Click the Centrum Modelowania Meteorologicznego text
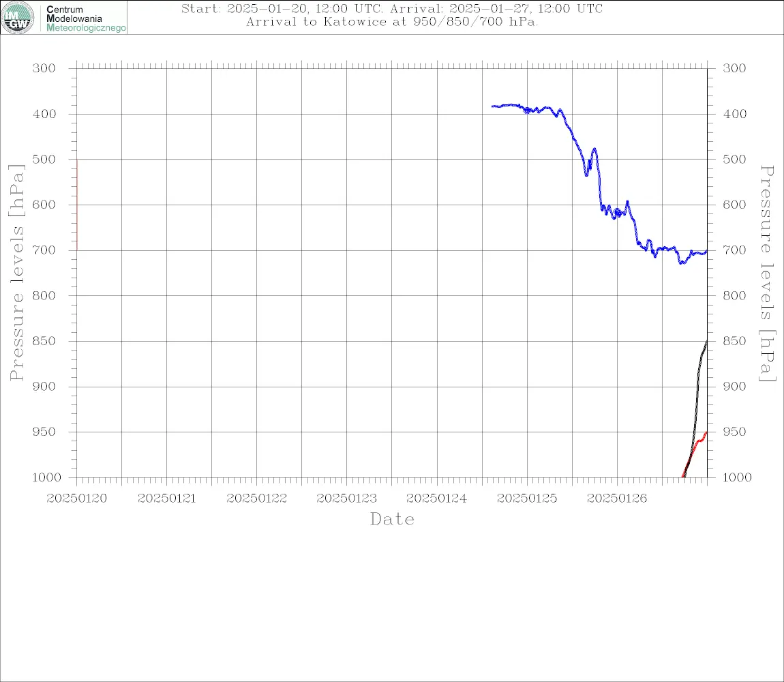The width and height of the screenshot is (784, 682). (x=86, y=18)
